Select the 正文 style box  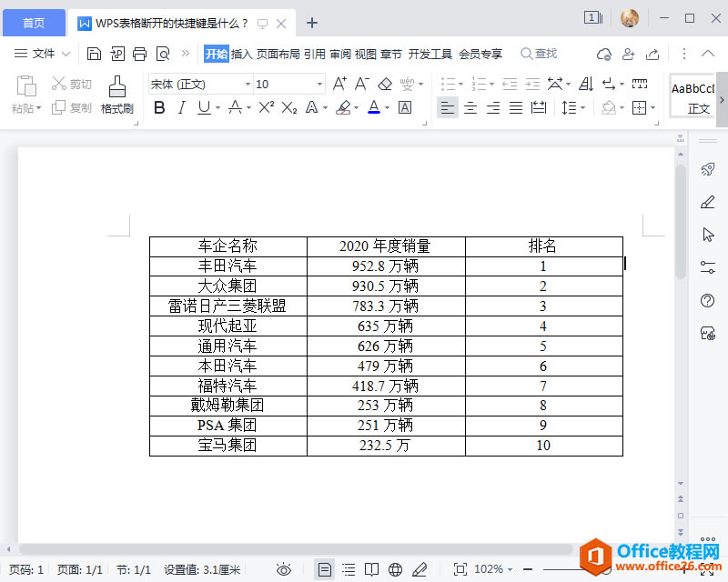[692, 95]
